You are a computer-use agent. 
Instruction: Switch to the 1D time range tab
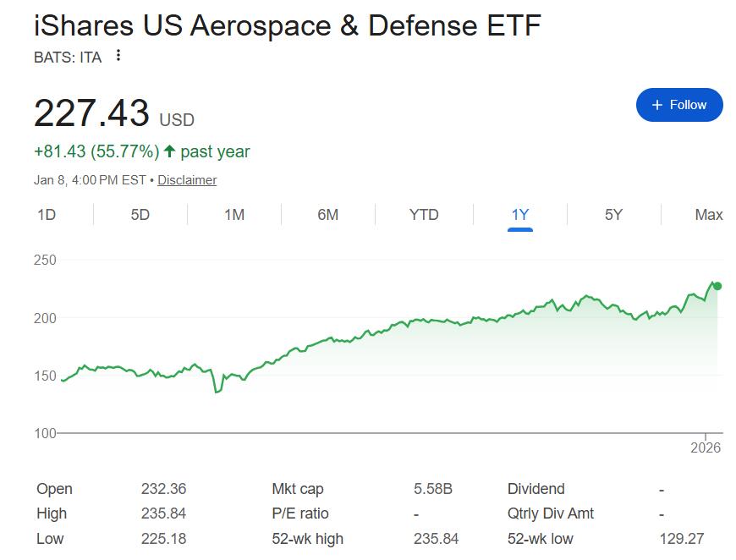(47, 215)
